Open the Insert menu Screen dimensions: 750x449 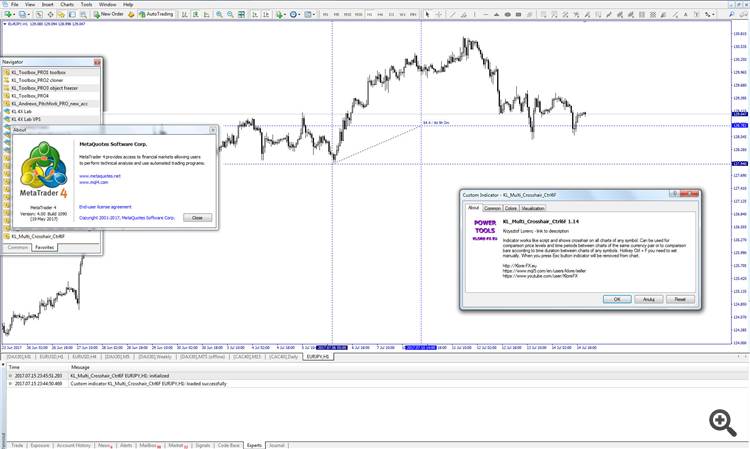coord(47,4)
